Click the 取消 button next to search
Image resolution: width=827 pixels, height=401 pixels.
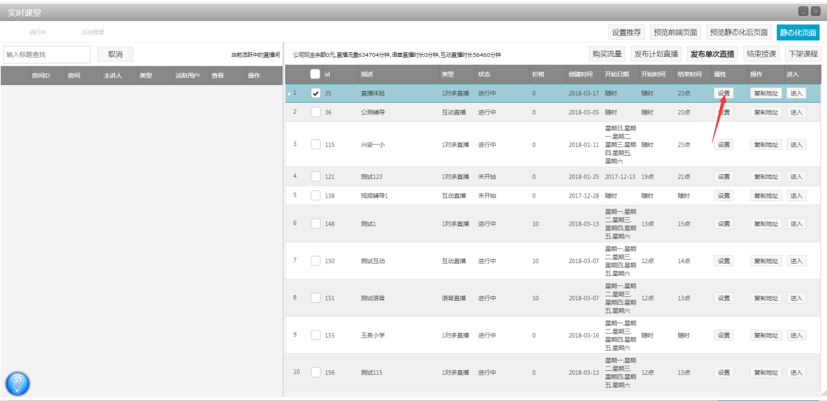coord(116,54)
